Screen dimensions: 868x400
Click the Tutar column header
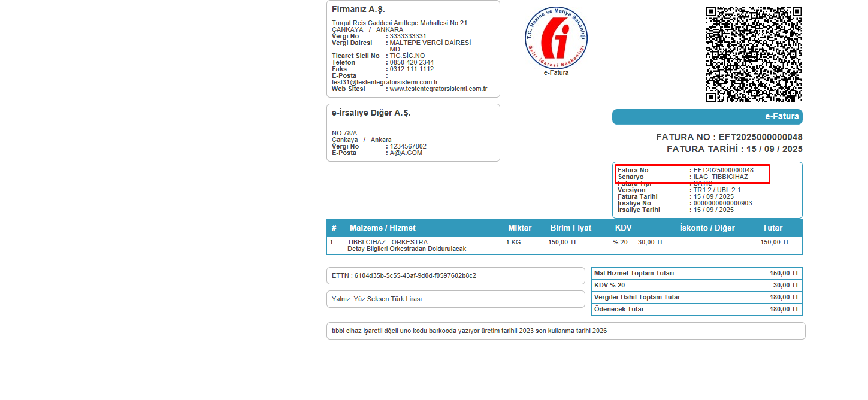(x=772, y=228)
